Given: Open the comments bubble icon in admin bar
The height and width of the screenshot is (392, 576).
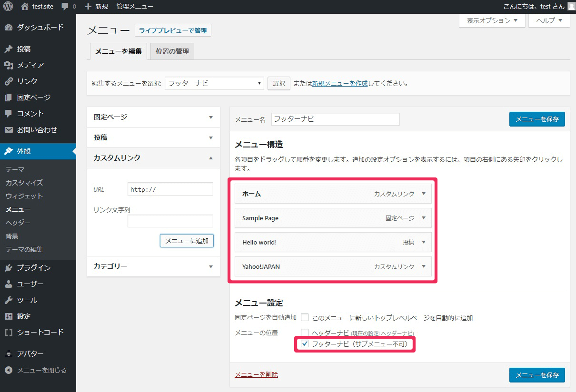Looking at the screenshot, I should coord(65,7).
